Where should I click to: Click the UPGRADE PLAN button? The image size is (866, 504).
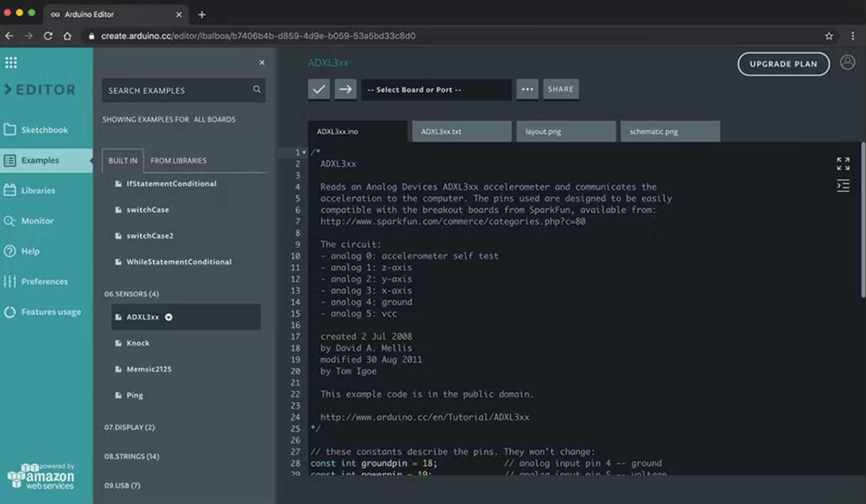click(x=783, y=64)
